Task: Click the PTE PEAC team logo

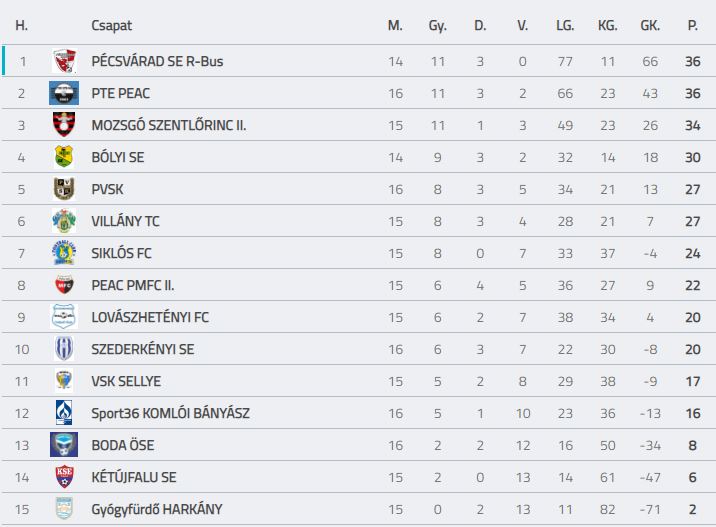Action: coord(64,93)
